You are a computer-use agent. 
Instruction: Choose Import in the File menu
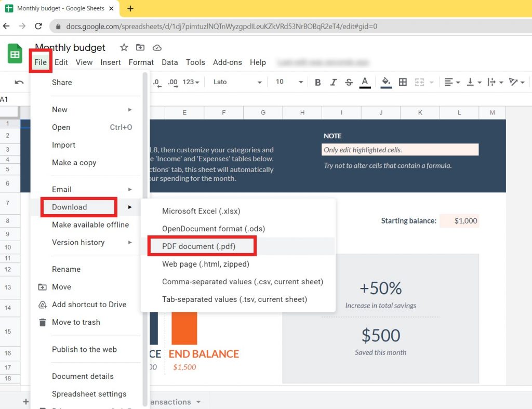[87, 145]
